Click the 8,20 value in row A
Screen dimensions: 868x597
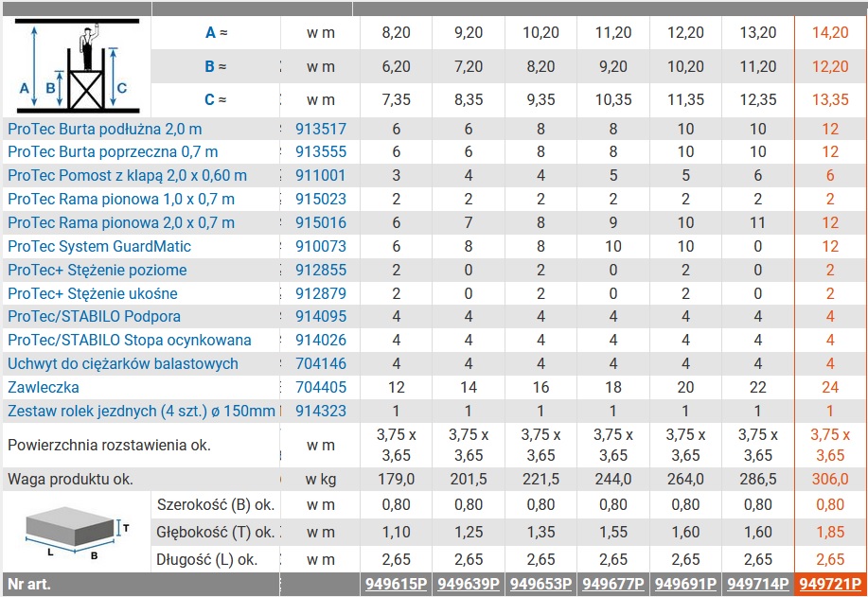(x=397, y=33)
